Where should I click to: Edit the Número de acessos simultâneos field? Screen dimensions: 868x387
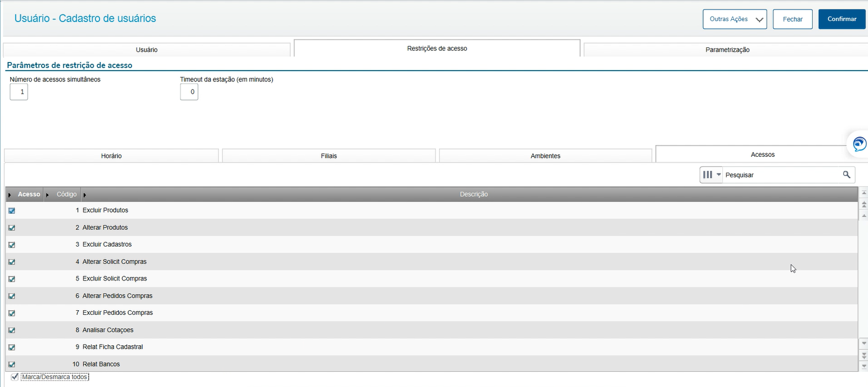19,91
